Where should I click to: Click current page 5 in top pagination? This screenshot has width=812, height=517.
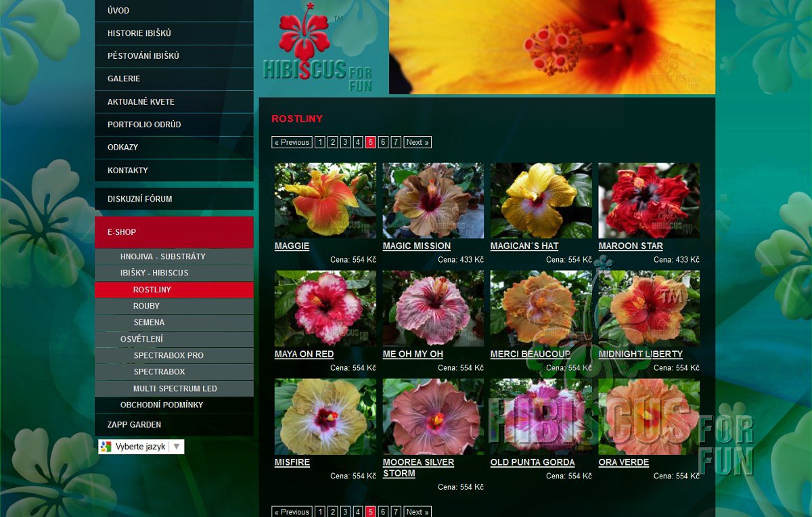(x=370, y=142)
